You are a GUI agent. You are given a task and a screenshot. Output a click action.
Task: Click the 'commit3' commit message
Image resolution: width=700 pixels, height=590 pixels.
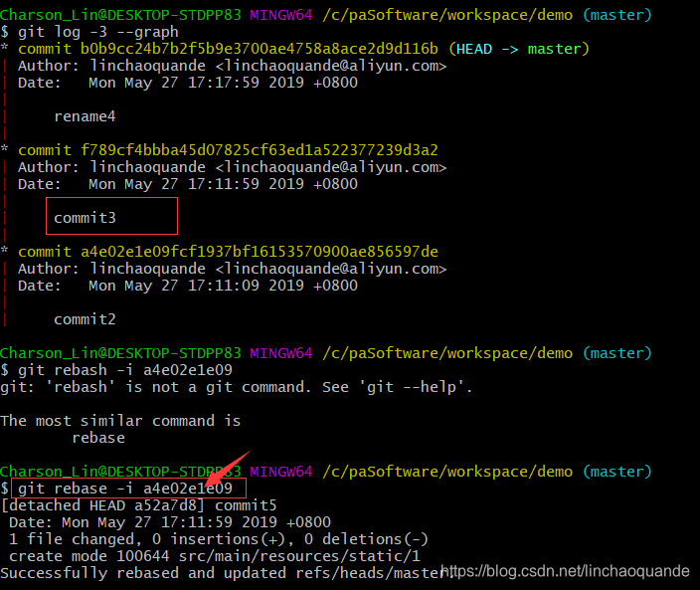[x=85, y=218]
